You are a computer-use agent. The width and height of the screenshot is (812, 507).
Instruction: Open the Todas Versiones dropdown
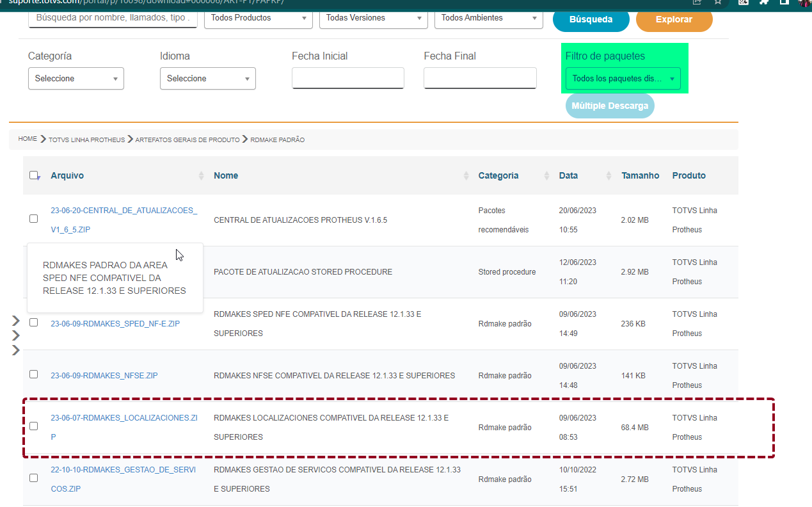374,18
